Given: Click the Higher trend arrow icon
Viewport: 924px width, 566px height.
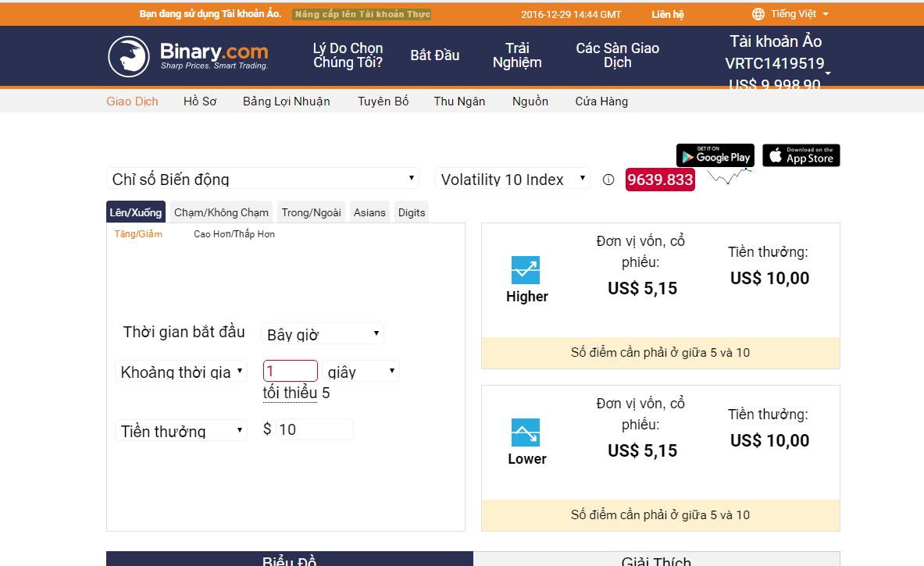Looking at the screenshot, I should point(526,270).
